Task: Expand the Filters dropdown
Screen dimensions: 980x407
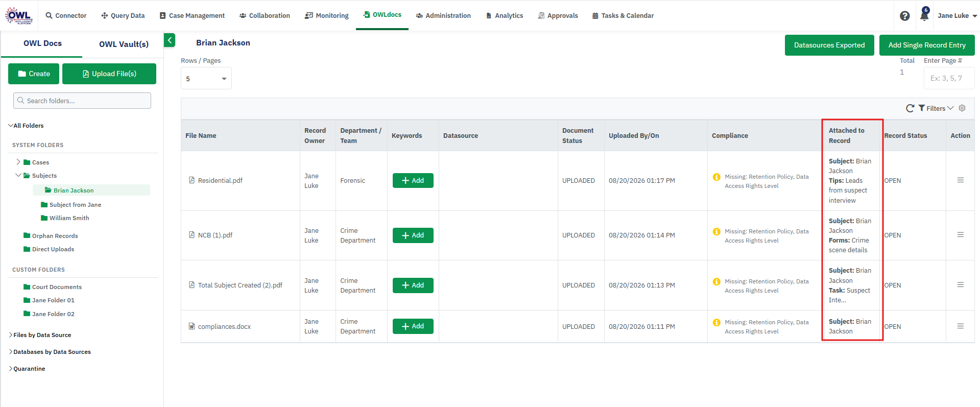Action: [x=936, y=108]
